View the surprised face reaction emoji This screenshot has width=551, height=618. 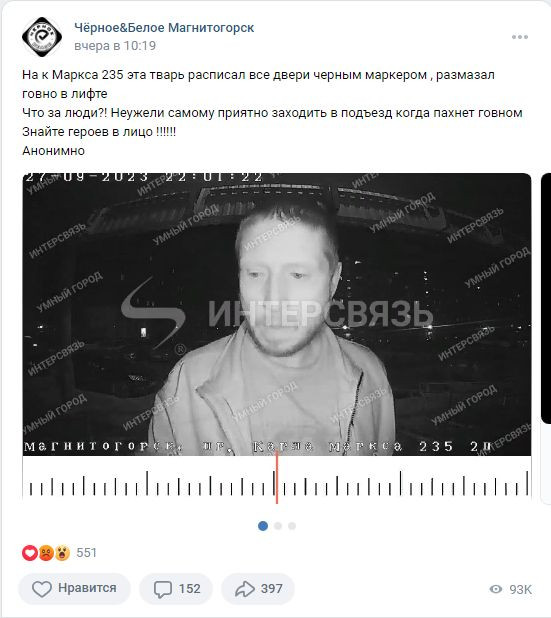click(62, 553)
